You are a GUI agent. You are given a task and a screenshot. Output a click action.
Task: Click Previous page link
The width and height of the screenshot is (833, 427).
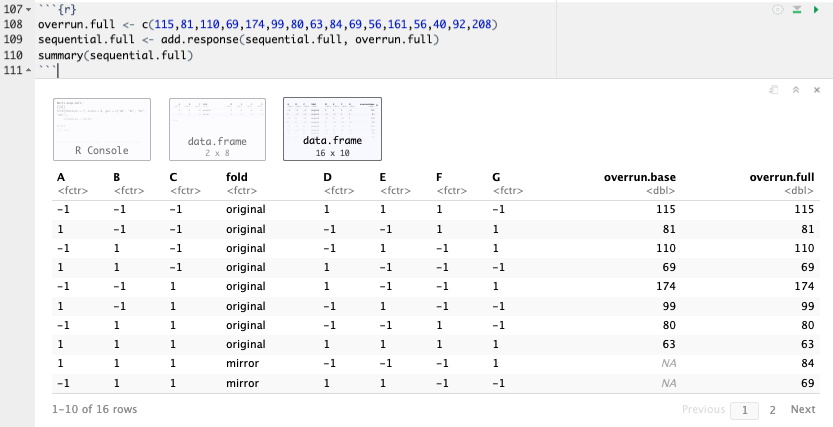[x=703, y=409]
